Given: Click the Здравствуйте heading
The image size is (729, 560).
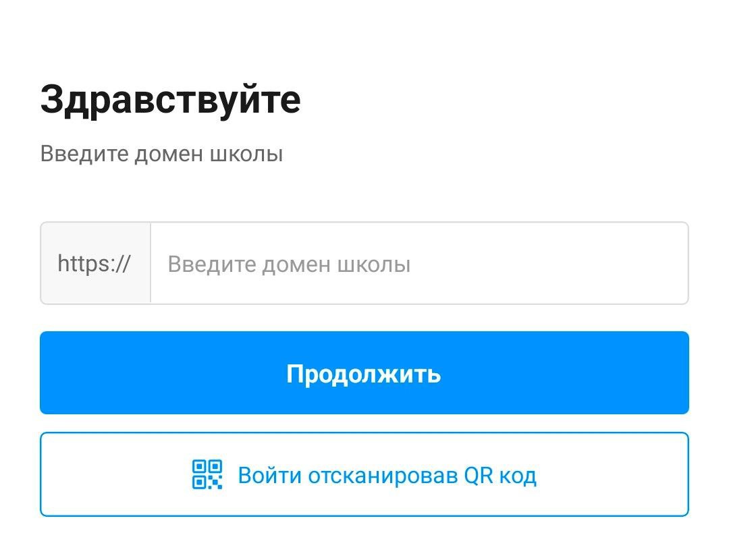Looking at the screenshot, I should [170, 100].
